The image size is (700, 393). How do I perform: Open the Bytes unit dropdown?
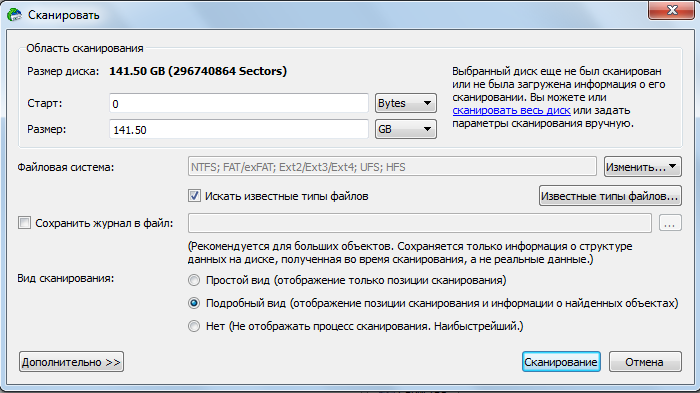[x=405, y=103]
